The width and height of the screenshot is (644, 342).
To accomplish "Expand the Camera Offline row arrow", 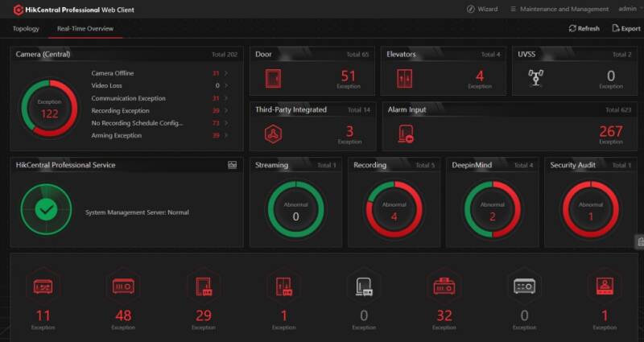I will 226,73.
